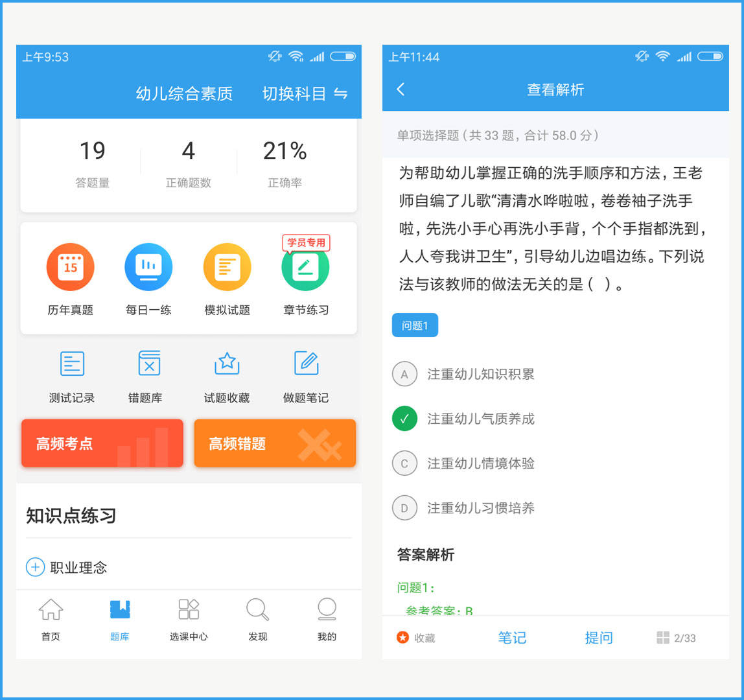Screen dimensions: 744x700
Task: Tap the 收藏 star icon
Action: (402, 637)
